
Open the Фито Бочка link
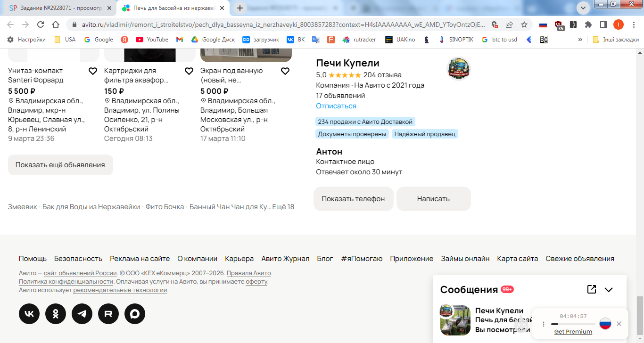(165, 207)
